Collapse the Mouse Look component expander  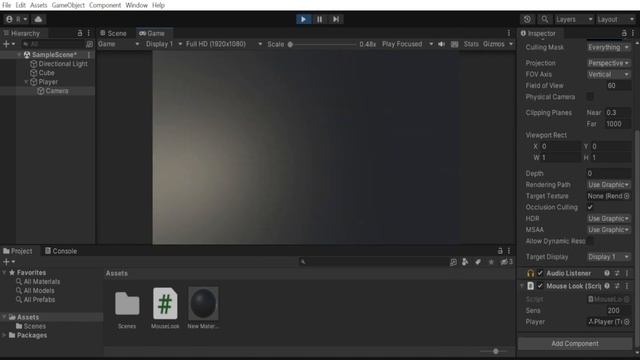pyautogui.click(x=522, y=286)
